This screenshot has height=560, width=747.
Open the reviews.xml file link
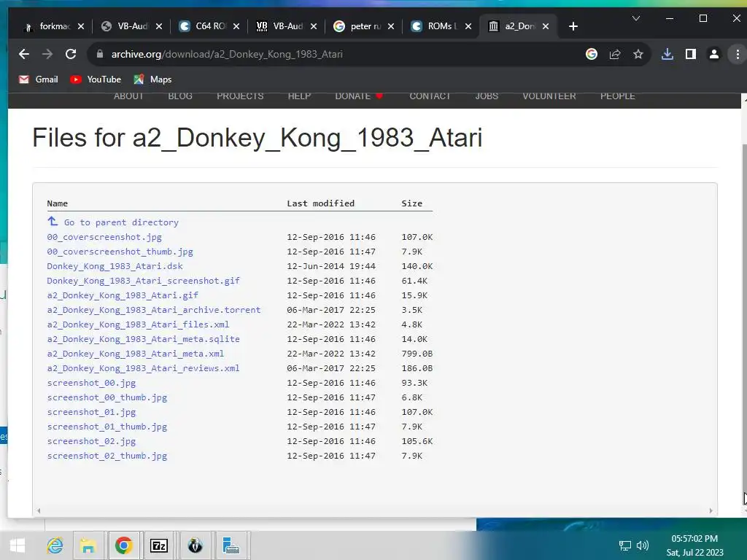click(x=144, y=368)
